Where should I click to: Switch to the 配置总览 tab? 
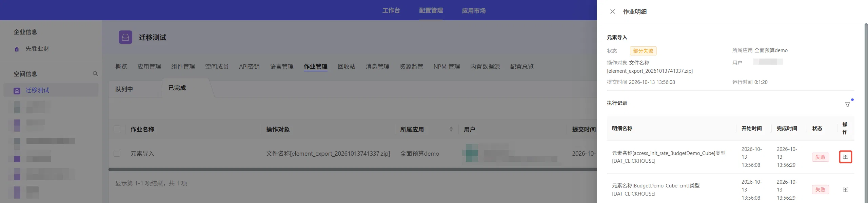[x=521, y=67]
